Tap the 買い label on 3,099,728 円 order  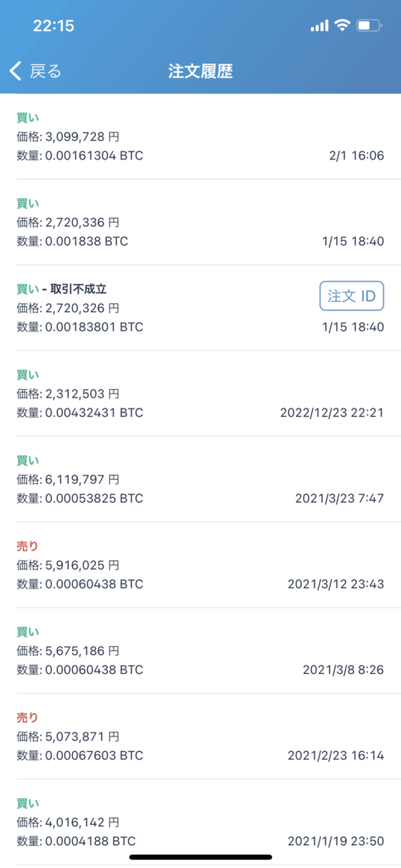[28, 117]
